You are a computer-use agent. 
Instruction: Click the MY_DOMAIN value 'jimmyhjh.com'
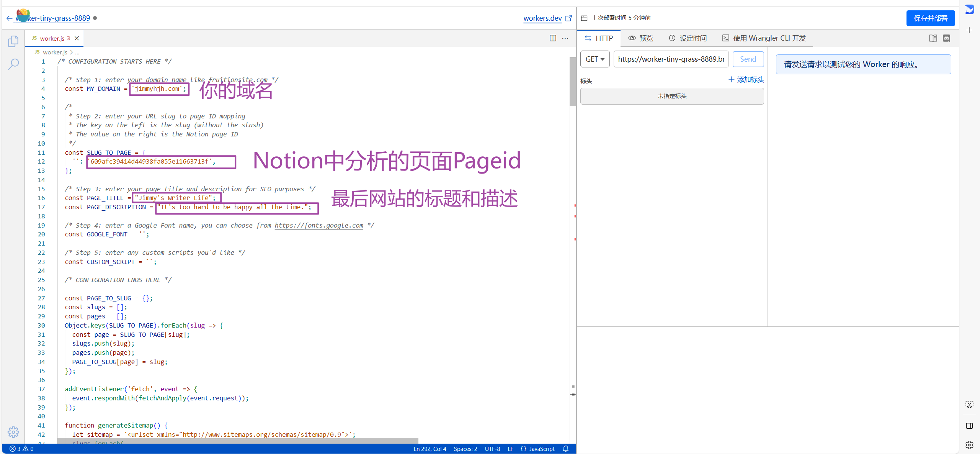157,89
